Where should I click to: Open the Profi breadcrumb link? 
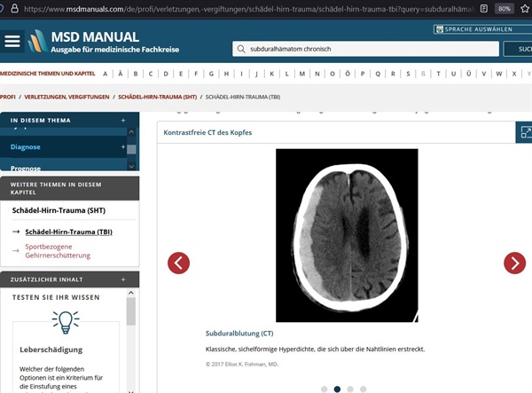point(7,97)
